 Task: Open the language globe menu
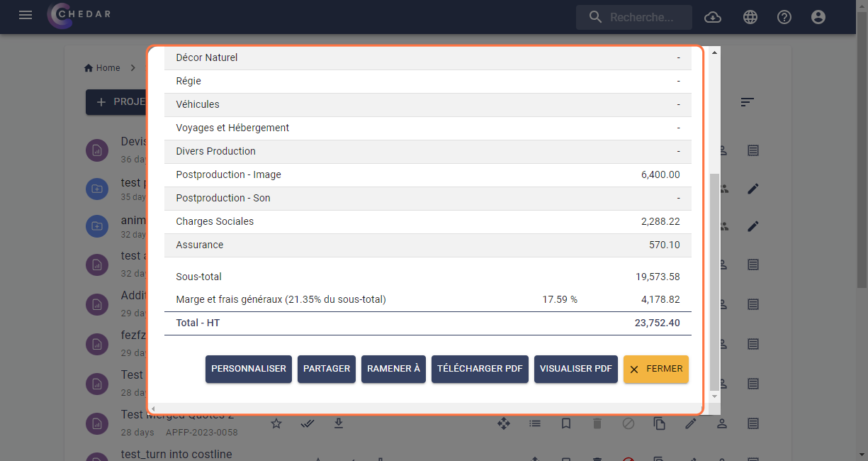(750, 17)
